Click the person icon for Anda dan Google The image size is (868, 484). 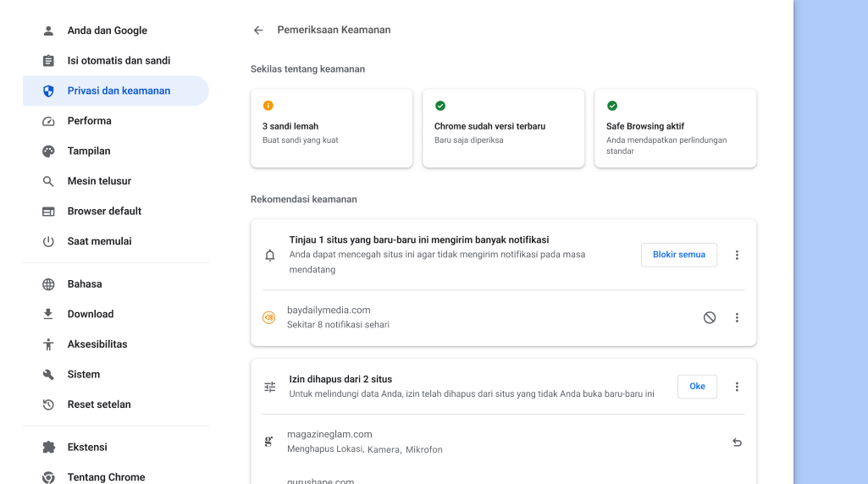coord(48,30)
